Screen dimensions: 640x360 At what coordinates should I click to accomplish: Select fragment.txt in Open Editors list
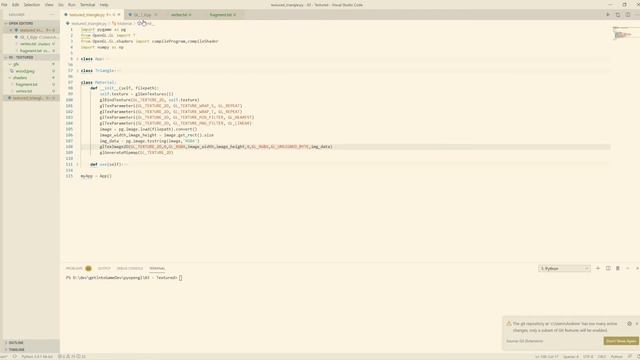31,51
